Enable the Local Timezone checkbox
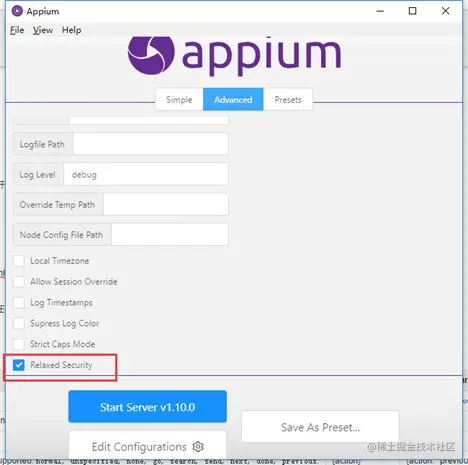 pyautogui.click(x=19, y=261)
